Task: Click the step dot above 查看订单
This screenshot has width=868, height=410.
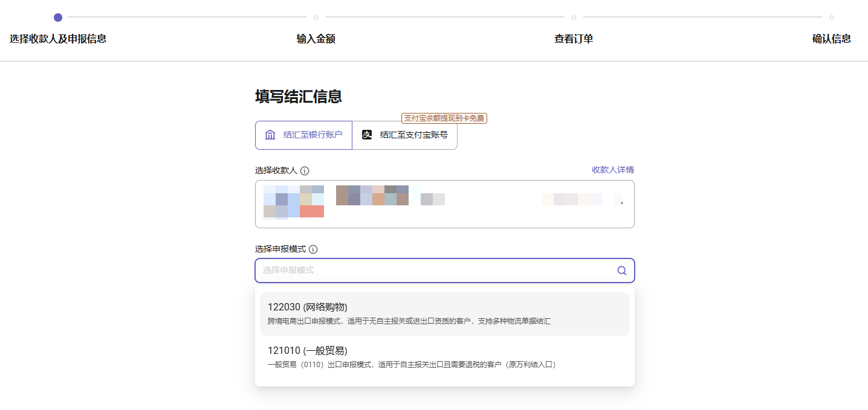Action: [x=574, y=18]
